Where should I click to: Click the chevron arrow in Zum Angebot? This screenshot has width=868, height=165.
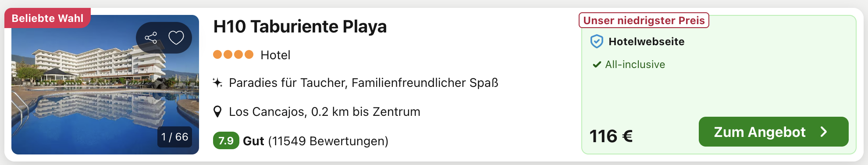click(824, 132)
